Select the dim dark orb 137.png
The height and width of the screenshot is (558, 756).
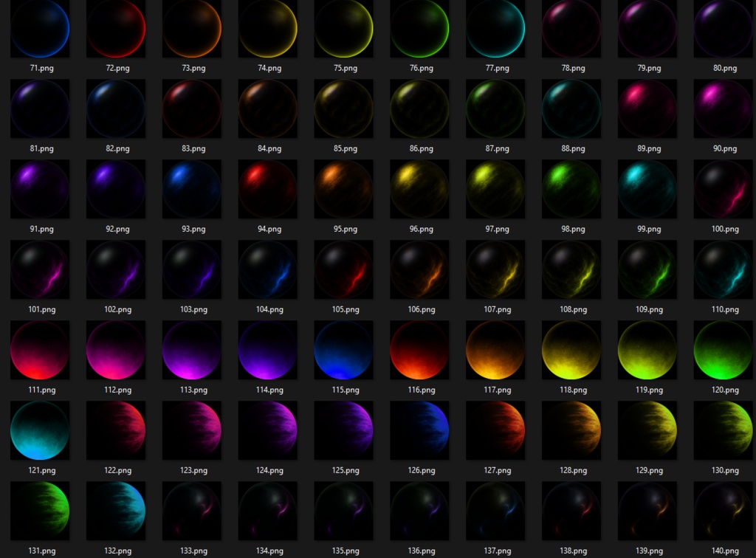[x=495, y=511]
